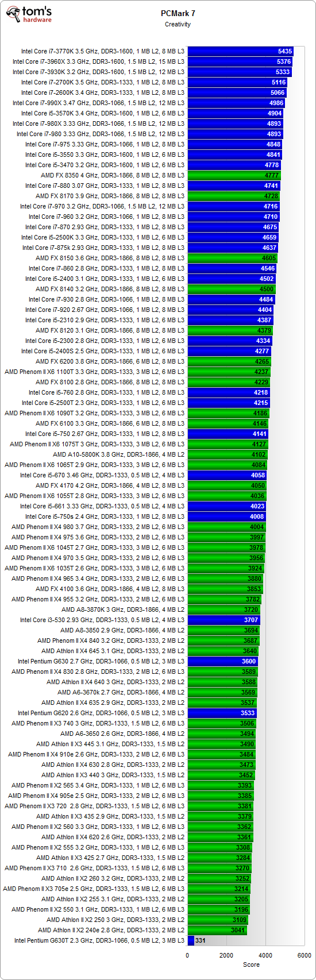This screenshot has width=316, height=980.
Task: Click the AMD Phenom II X3 740 3 GHz label
Action: pyautogui.click(x=98, y=723)
